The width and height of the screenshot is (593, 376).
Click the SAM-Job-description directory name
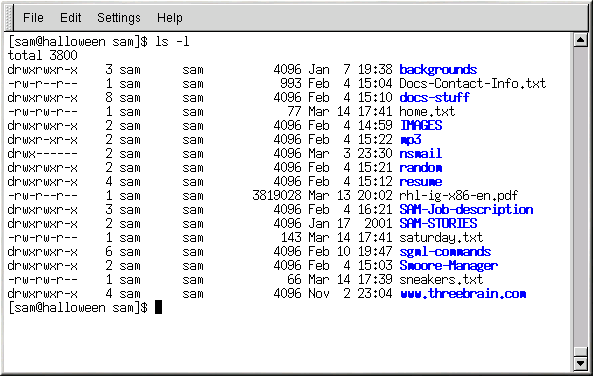pyautogui.click(x=466, y=210)
